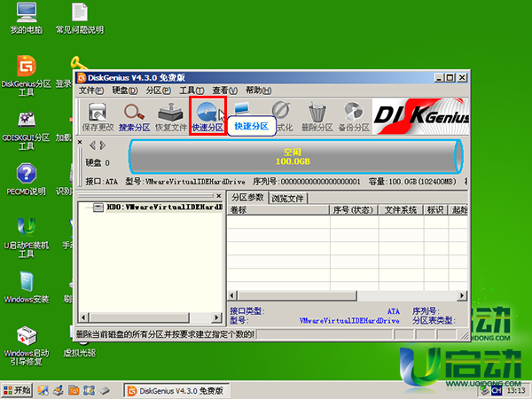Image resolution: width=532 pixels, height=399 pixels.
Task: Open the 帮助(H) menu
Action: 259,90
